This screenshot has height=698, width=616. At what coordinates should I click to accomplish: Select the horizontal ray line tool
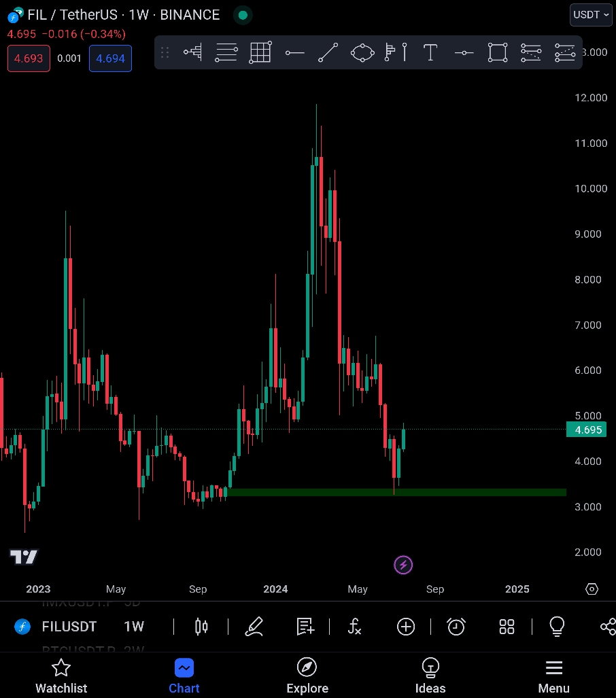294,53
